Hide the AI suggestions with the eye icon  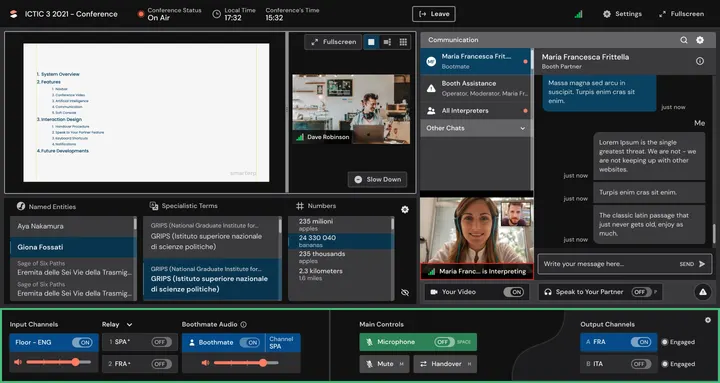(x=405, y=293)
